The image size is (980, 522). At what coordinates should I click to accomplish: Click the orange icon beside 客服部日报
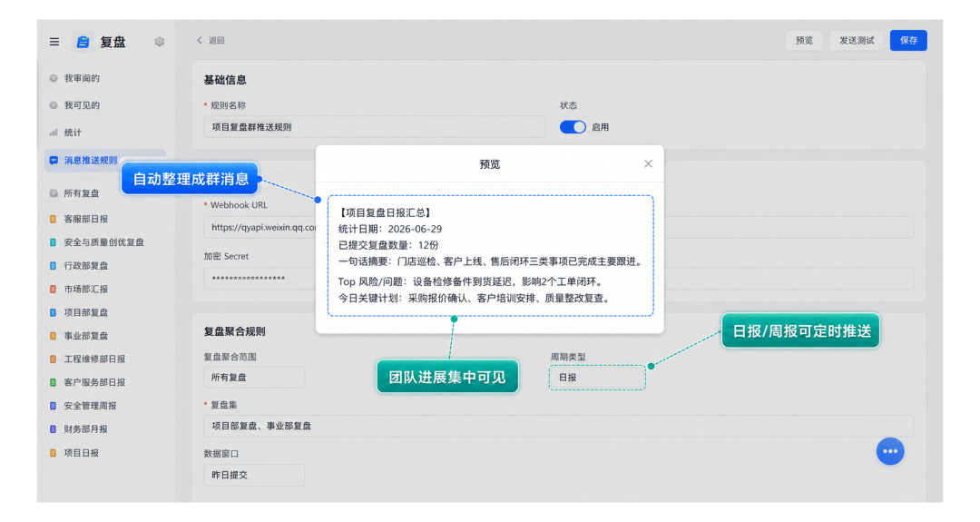pos(54,219)
